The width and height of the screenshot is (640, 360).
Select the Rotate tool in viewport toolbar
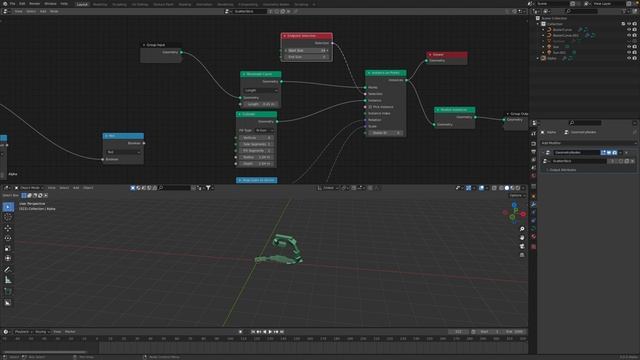tap(8, 238)
